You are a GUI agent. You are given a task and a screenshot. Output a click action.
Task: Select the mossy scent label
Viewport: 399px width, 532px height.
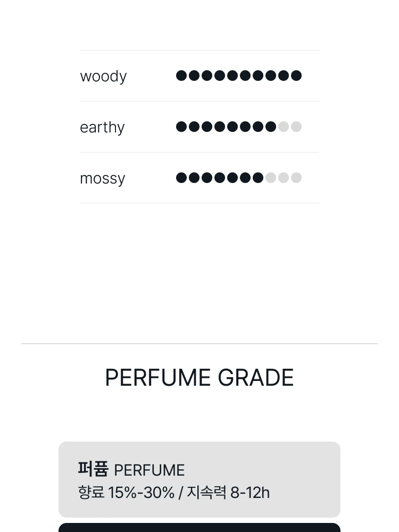coord(102,178)
